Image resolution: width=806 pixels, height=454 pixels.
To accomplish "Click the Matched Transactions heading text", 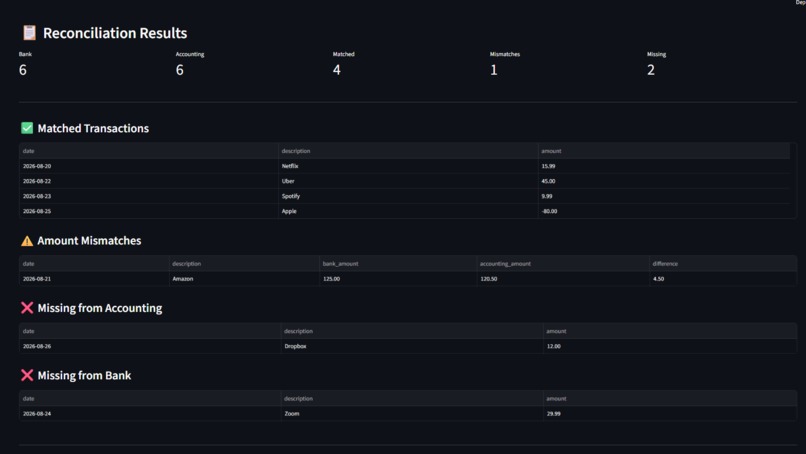I will tap(93, 128).
